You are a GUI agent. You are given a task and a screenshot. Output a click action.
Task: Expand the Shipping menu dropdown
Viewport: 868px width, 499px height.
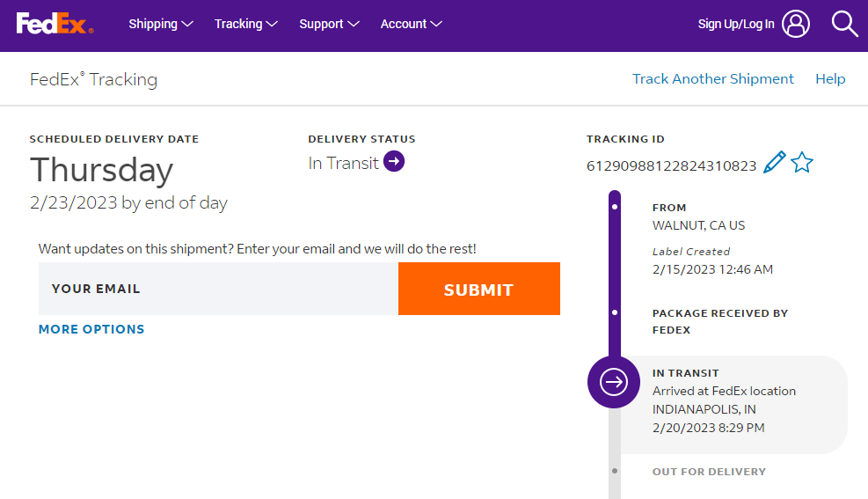coord(161,24)
